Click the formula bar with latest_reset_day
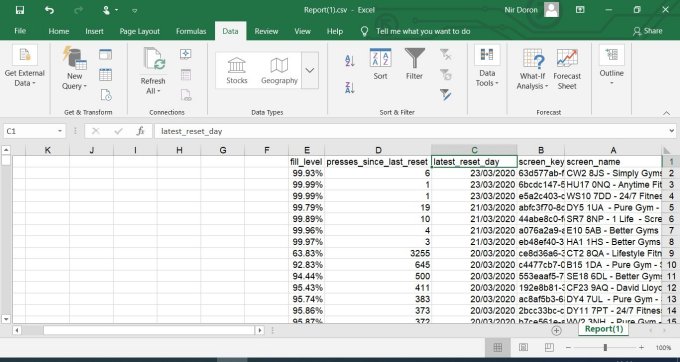 point(410,131)
